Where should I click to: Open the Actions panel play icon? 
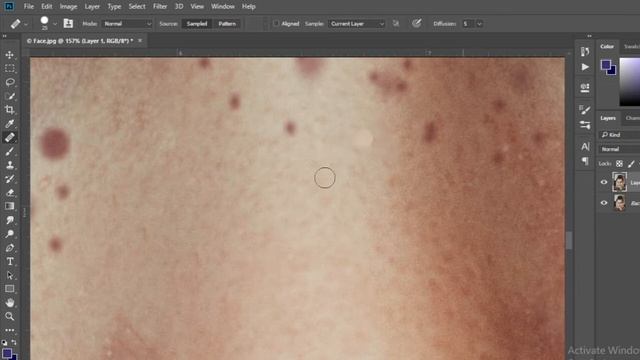585,67
